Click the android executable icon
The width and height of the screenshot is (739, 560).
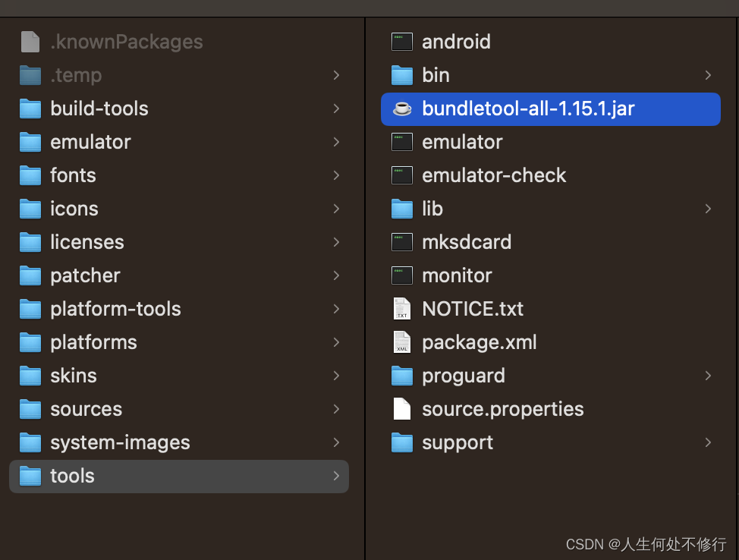point(401,42)
